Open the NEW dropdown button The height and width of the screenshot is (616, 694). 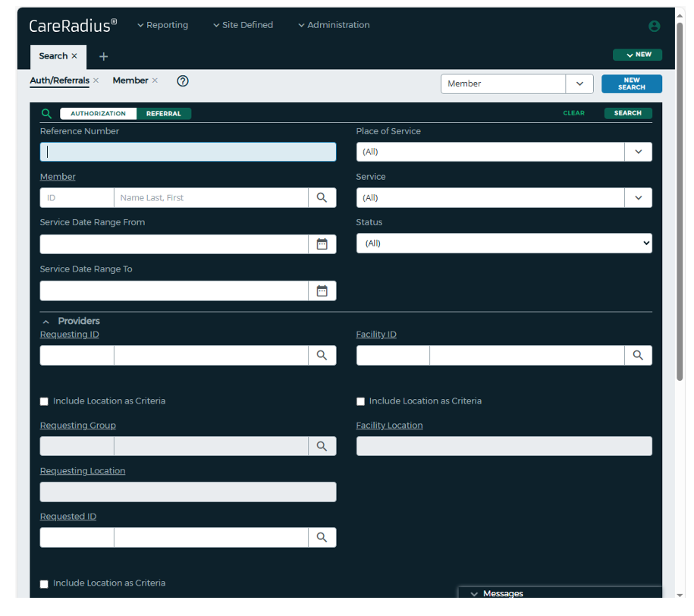(x=637, y=55)
